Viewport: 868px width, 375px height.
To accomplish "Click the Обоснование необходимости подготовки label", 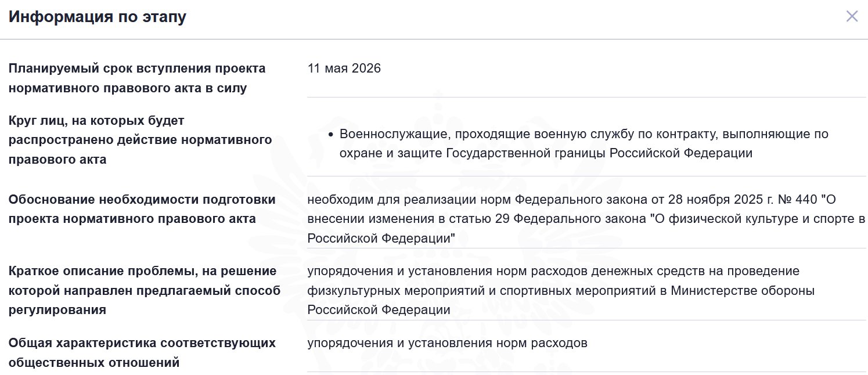I will [142, 200].
